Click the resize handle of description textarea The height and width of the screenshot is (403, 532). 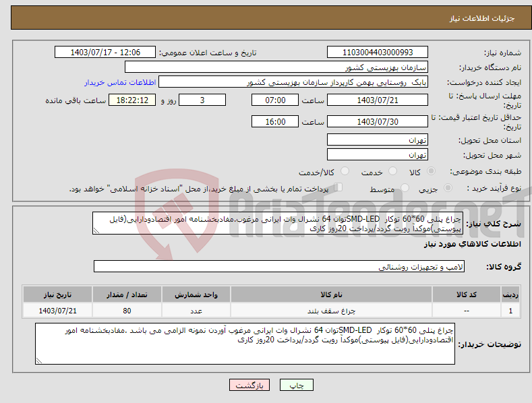(96, 231)
